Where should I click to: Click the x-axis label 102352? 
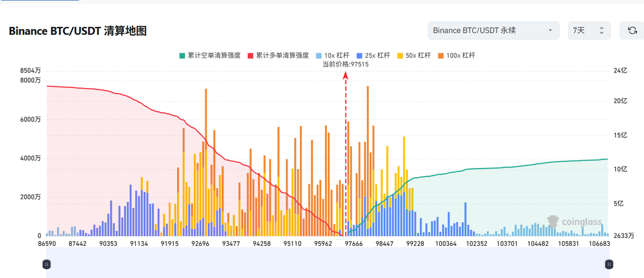(477, 243)
